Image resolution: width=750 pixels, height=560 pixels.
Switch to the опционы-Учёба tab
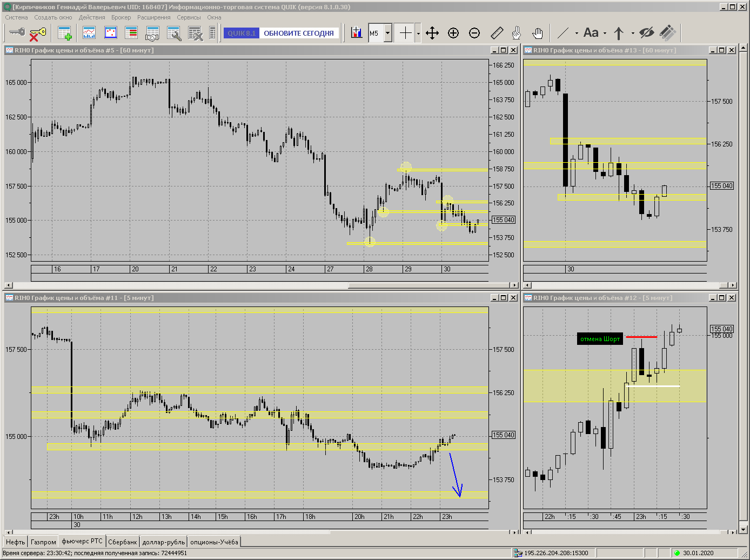point(214,542)
